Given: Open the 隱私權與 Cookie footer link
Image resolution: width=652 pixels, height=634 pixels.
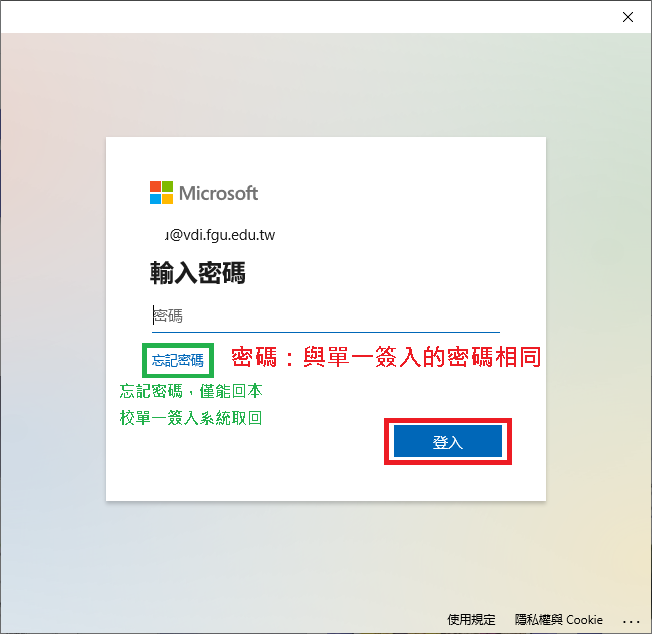Looking at the screenshot, I should [558, 619].
